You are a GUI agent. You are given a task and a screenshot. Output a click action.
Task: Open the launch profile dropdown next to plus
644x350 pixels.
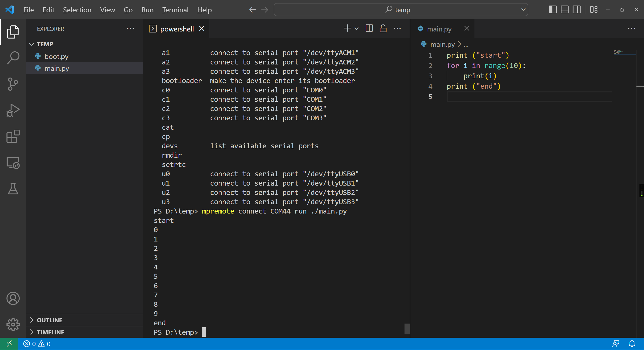click(x=356, y=28)
